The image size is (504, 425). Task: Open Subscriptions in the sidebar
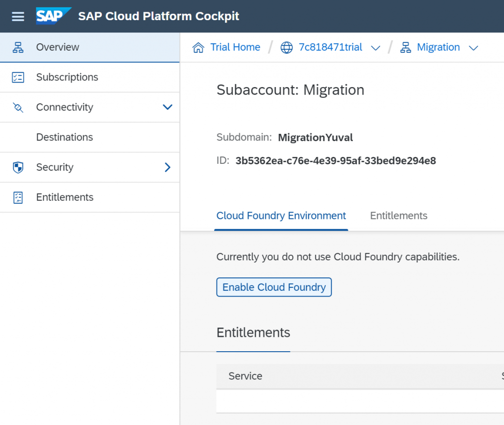click(90, 77)
